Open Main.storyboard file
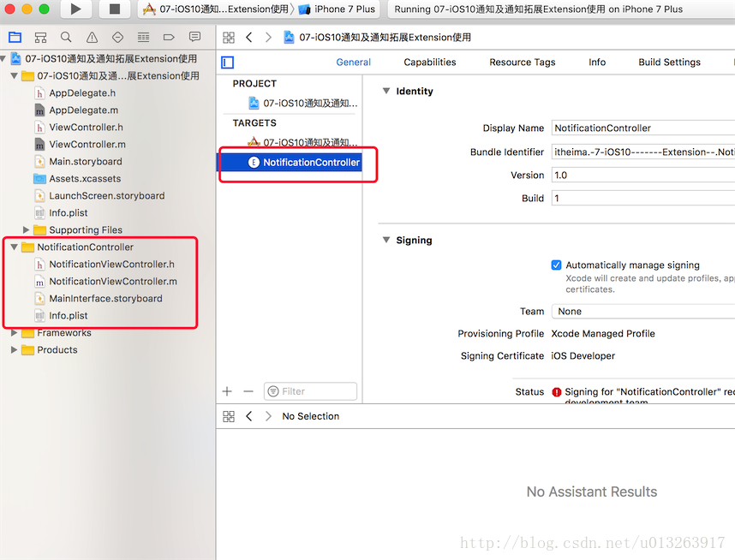The image size is (735, 560). (x=86, y=161)
